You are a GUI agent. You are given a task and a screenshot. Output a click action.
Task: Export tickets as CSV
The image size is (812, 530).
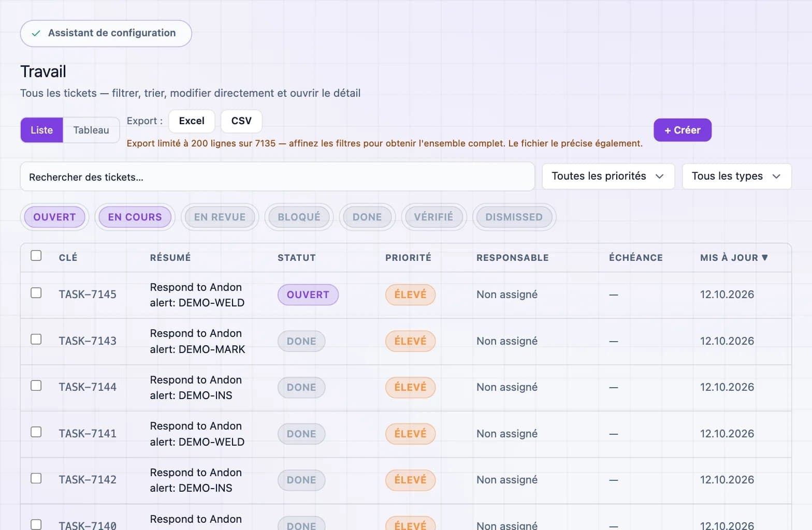(241, 121)
